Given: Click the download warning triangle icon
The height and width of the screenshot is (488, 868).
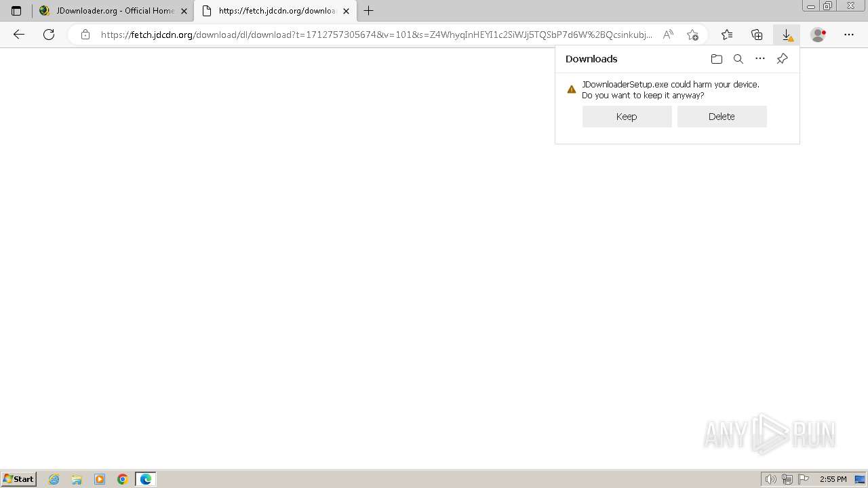Looking at the screenshot, I should (x=572, y=89).
